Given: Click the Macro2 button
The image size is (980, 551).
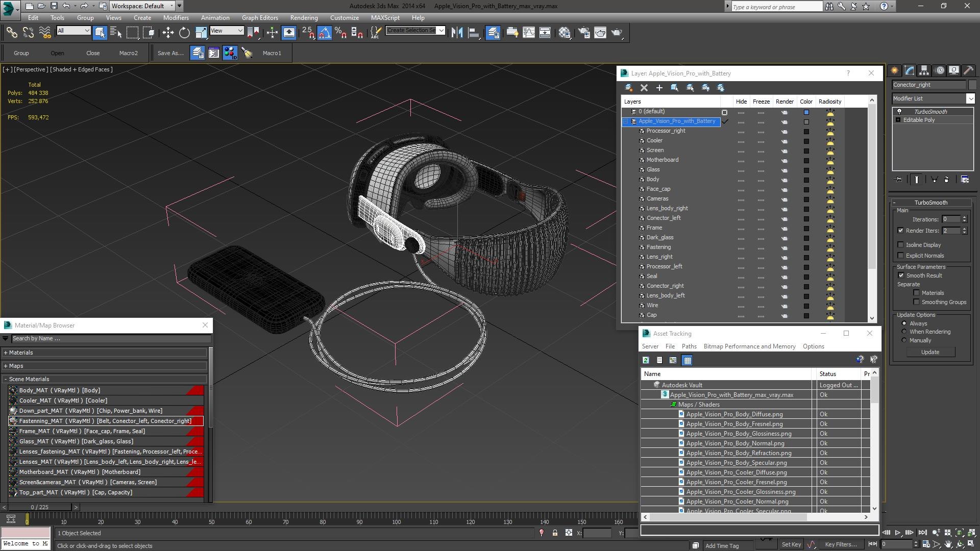Looking at the screenshot, I should (x=128, y=53).
